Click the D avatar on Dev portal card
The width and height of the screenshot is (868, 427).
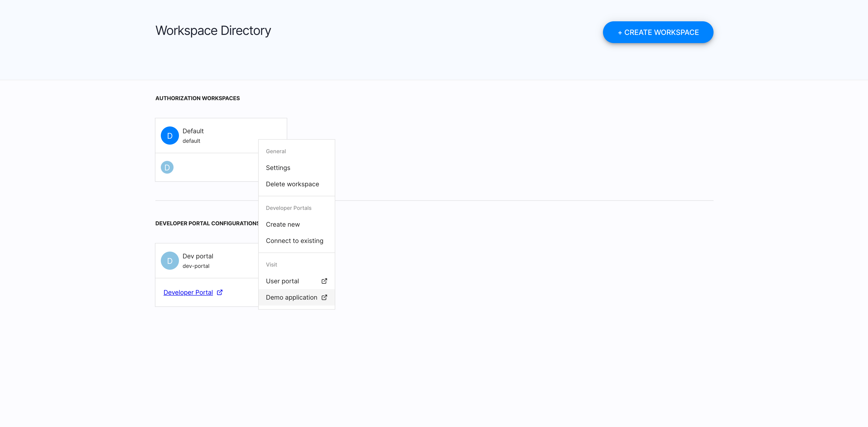point(170,260)
